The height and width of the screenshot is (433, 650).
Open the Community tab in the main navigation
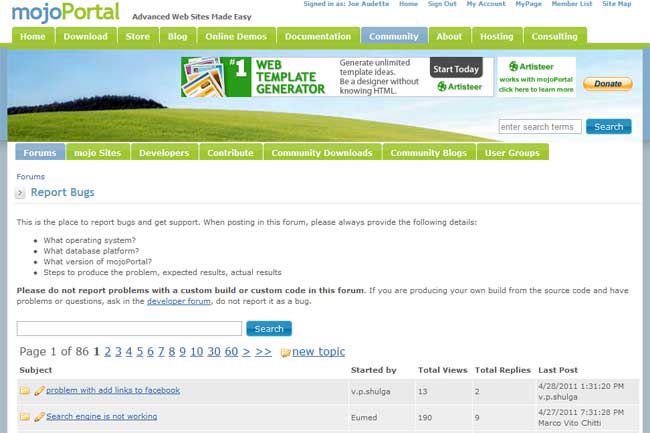[393, 36]
